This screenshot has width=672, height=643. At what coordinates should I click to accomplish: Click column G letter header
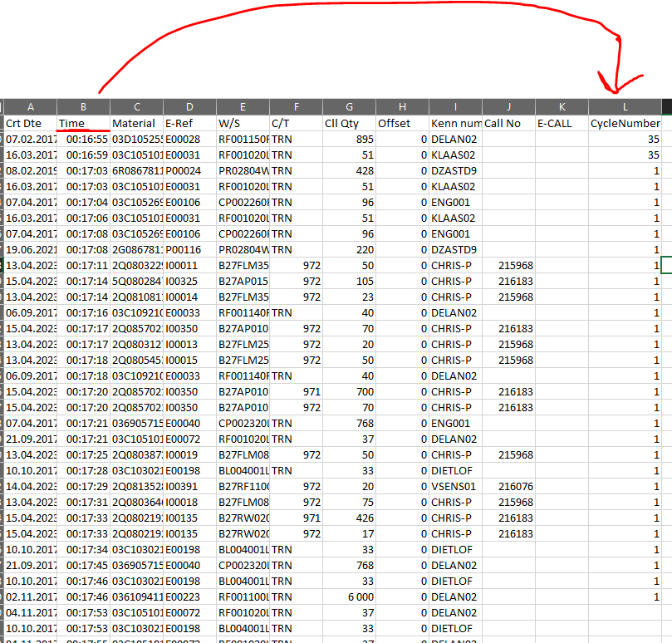[x=349, y=106]
